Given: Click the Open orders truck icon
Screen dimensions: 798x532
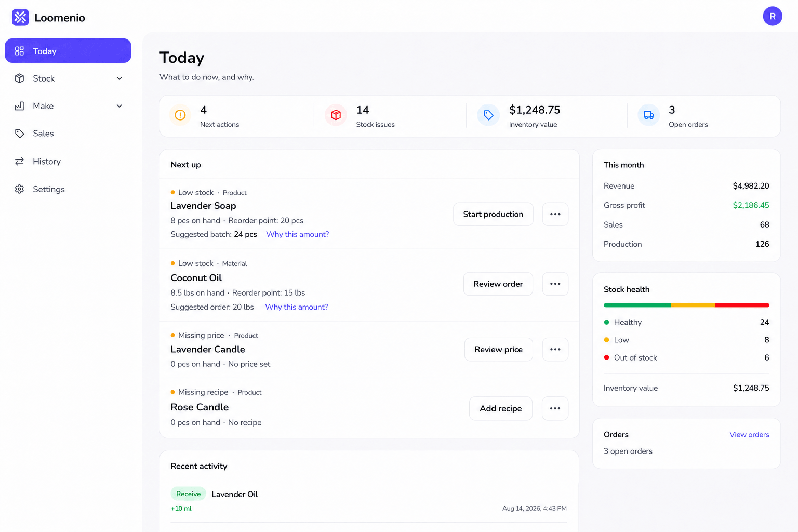Looking at the screenshot, I should 648,115.
